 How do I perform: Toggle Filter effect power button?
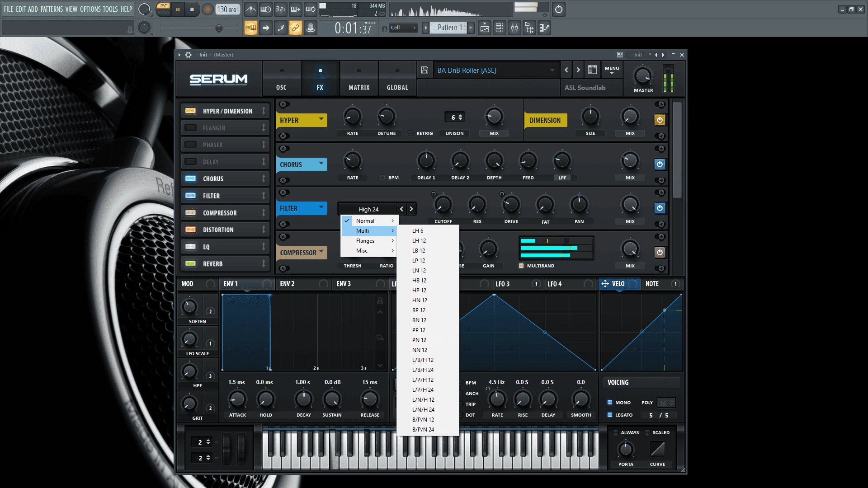click(x=660, y=208)
